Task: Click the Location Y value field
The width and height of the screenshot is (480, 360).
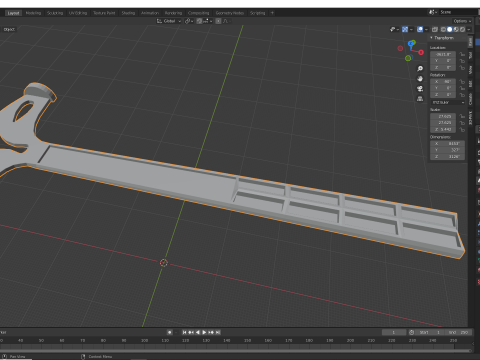Action: click(443, 61)
